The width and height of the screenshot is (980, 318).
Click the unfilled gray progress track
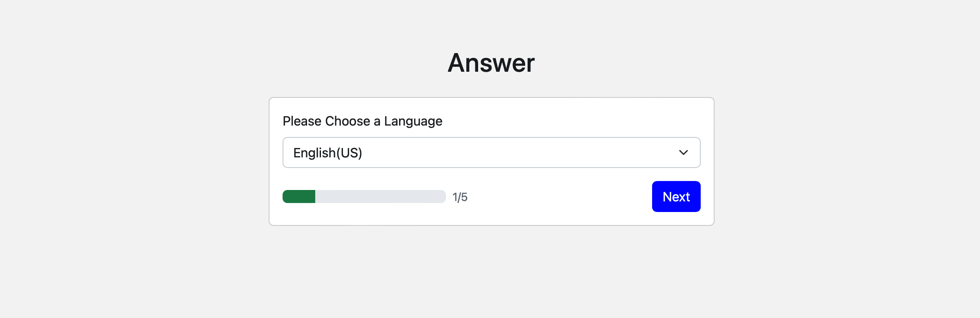pyautogui.click(x=388, y=197)
